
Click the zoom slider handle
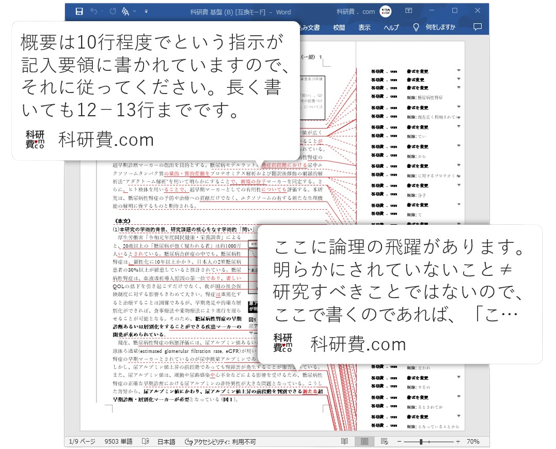tap(421, 442)
